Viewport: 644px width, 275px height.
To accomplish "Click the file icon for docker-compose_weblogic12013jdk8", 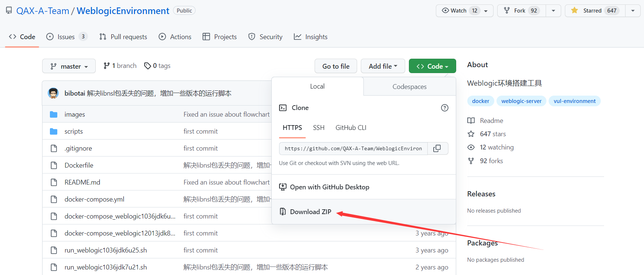I will click(x=54, y=233).
